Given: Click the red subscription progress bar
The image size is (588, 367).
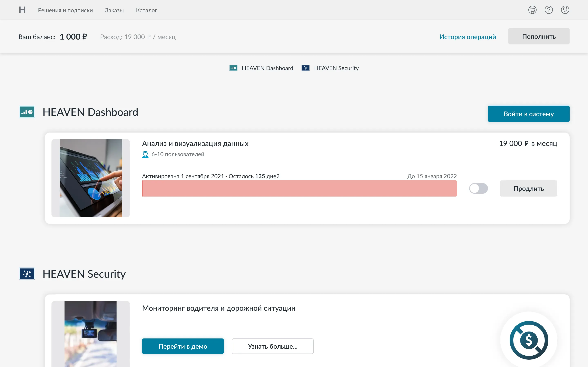Looking at the screenshot, I should pyautogui.click(x=299, y=188).
